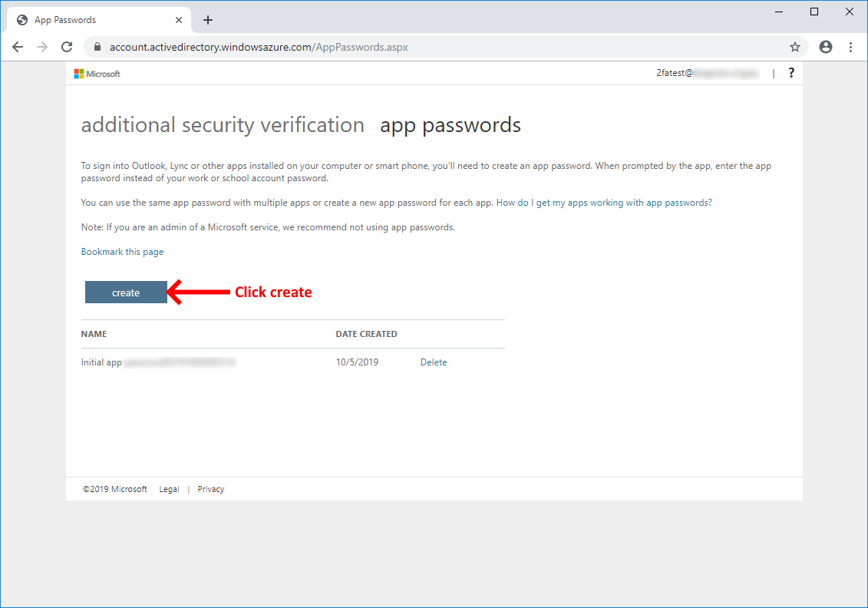Click the address bar URL
868x608 pixels.
tap(259, 47)
